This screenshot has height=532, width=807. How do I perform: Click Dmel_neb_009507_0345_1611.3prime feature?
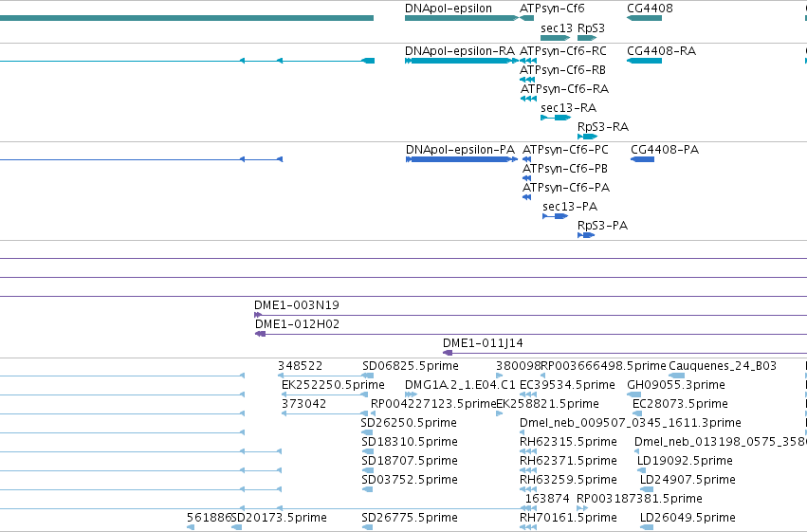click(630, 423)
